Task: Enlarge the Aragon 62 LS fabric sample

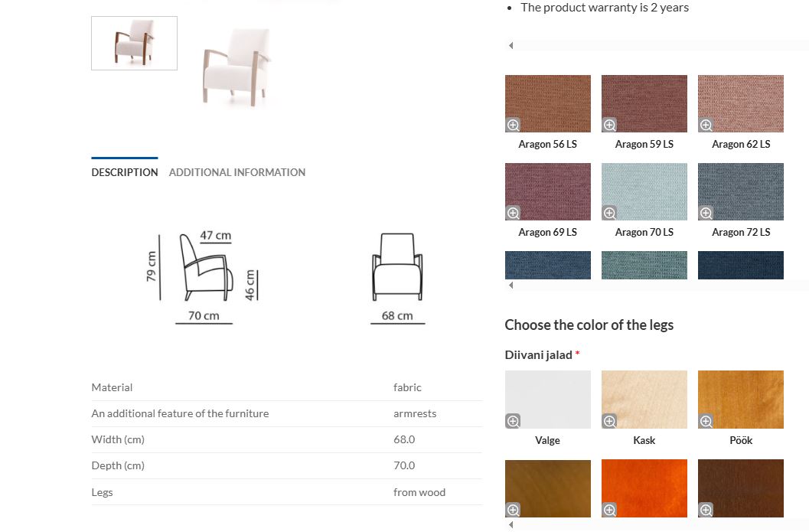Action: pos(706,125)
